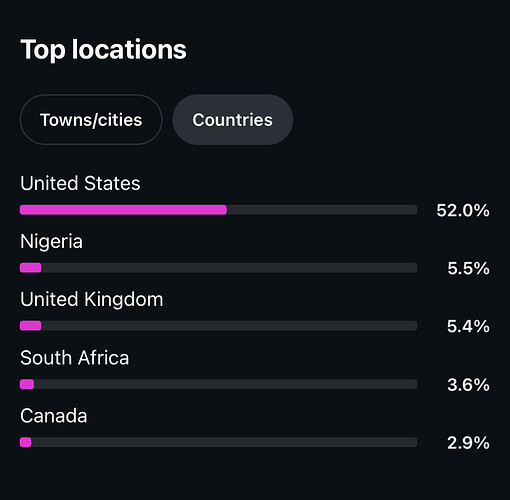Click the Nigeria country label
The image size is (510, 500).
point(51,242)
